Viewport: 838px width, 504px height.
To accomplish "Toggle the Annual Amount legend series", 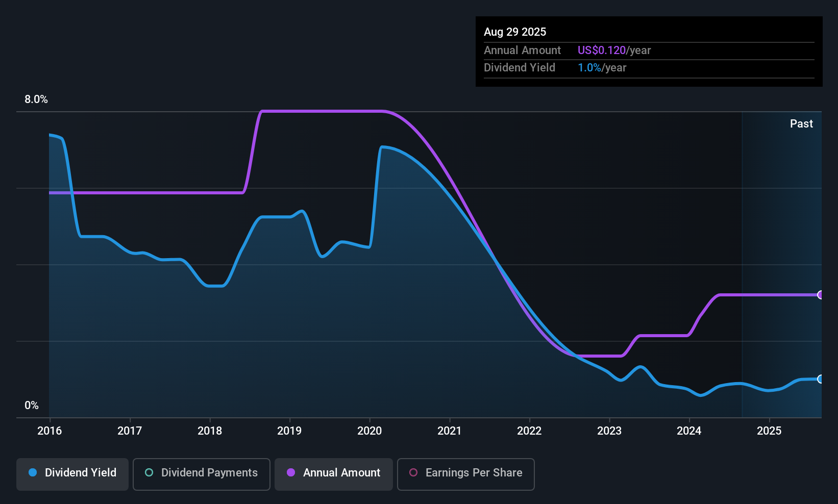I will [x=334, y=473].
